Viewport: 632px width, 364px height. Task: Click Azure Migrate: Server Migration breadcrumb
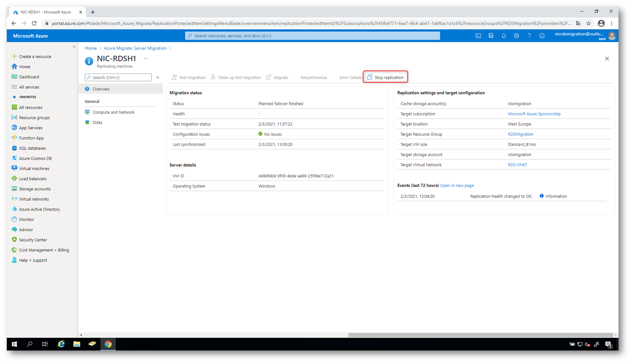pyautogui.click(x=135, y=48)
